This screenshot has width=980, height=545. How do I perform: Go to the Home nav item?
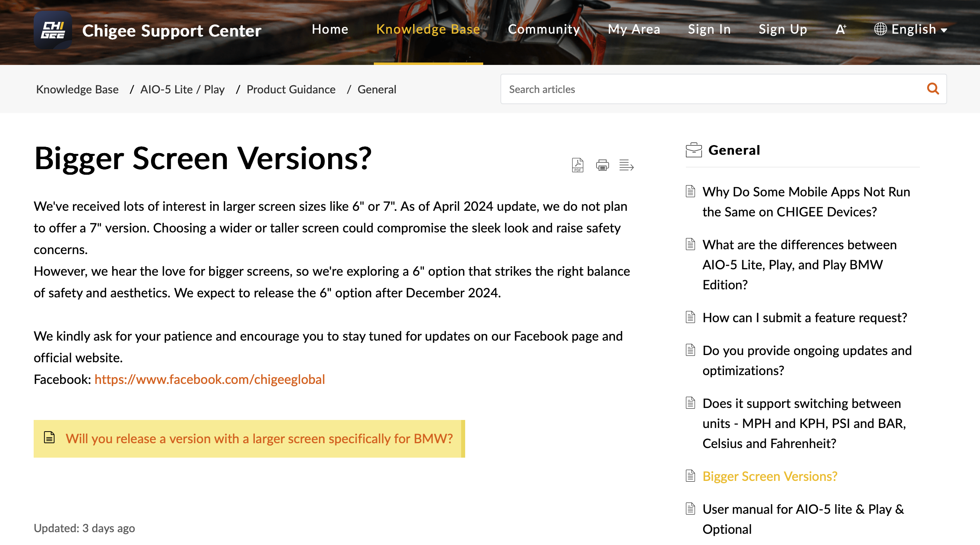330,29
